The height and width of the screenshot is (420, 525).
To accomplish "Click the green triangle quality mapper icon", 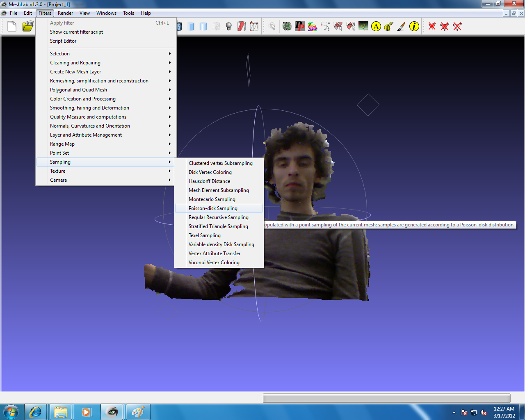I will [x=363, y=27].
